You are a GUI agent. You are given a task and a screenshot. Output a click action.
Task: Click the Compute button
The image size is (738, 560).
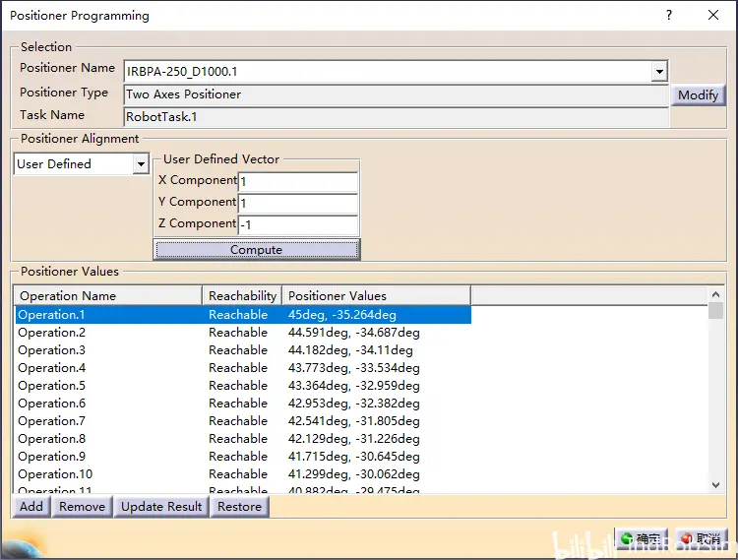(257, 249)
